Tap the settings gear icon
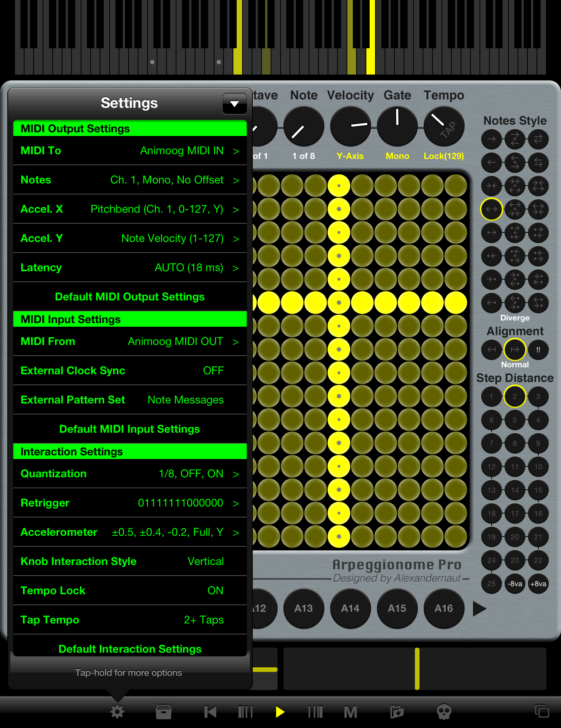The height and width of the screenshot is (728, 561). tap(117, 712)
